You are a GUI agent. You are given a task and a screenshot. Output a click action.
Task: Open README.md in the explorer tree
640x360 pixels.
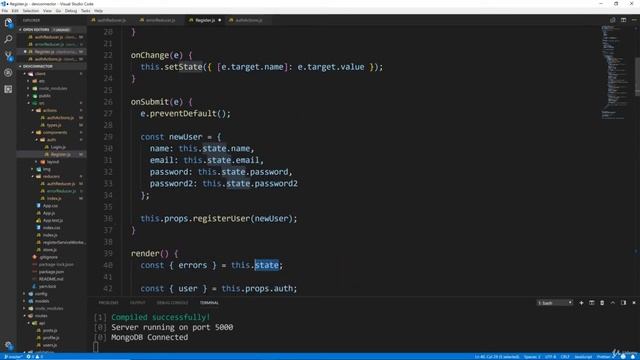click(x=51, y=279)
